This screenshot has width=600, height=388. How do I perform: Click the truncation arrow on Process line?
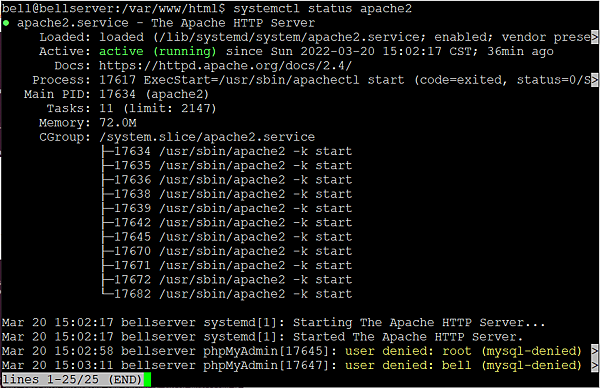(x=594, y=80)
